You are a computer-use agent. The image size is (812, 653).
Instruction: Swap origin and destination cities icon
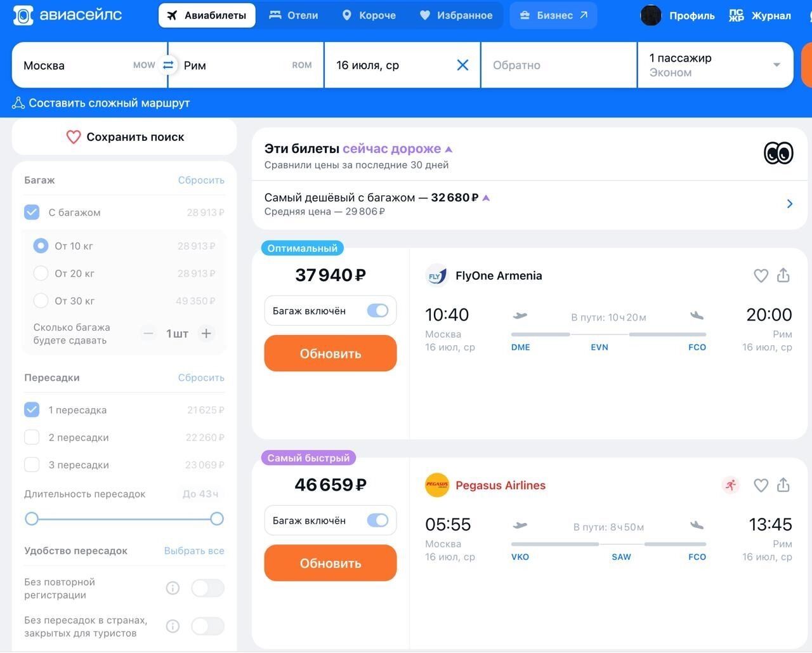[168, 65]
